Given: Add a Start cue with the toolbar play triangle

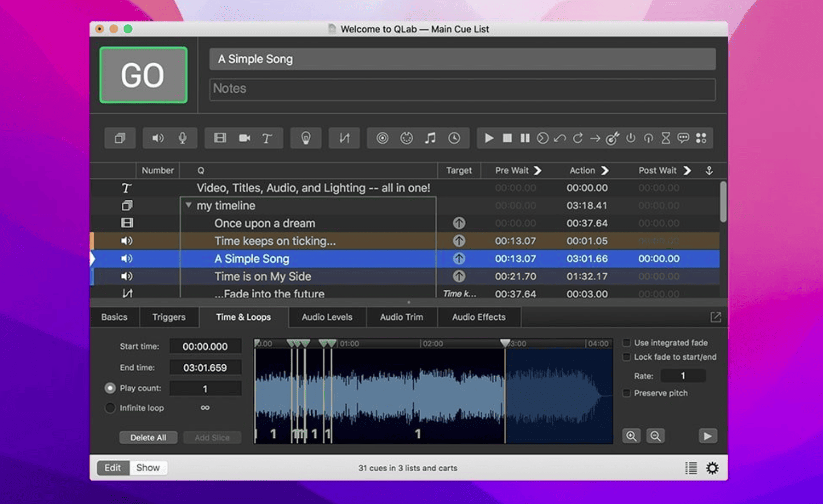Looking at the screenshot, I should pyautogui.click(x=489, y=138).
